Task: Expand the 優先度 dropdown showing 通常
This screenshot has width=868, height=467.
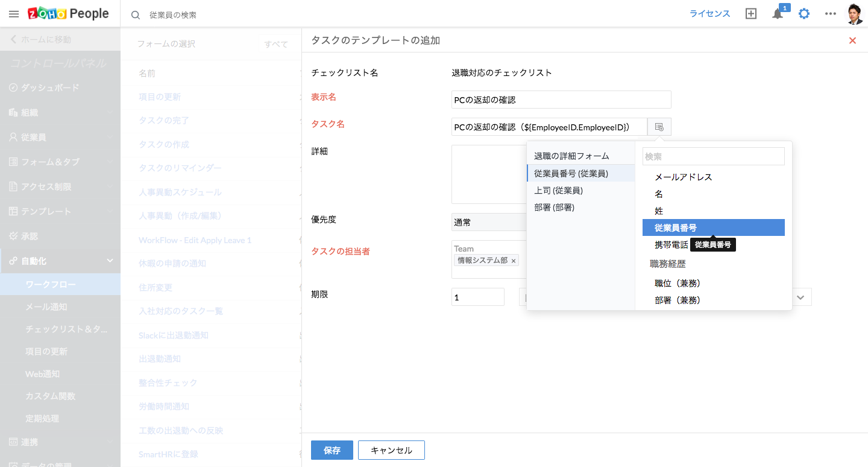Action: (488, 222)
